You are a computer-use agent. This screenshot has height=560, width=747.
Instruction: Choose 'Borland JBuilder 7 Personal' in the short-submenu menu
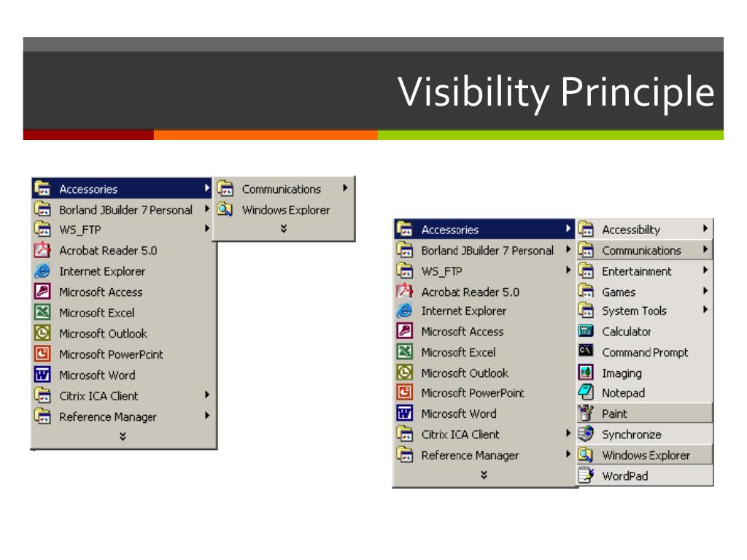[x=123, y=209]
